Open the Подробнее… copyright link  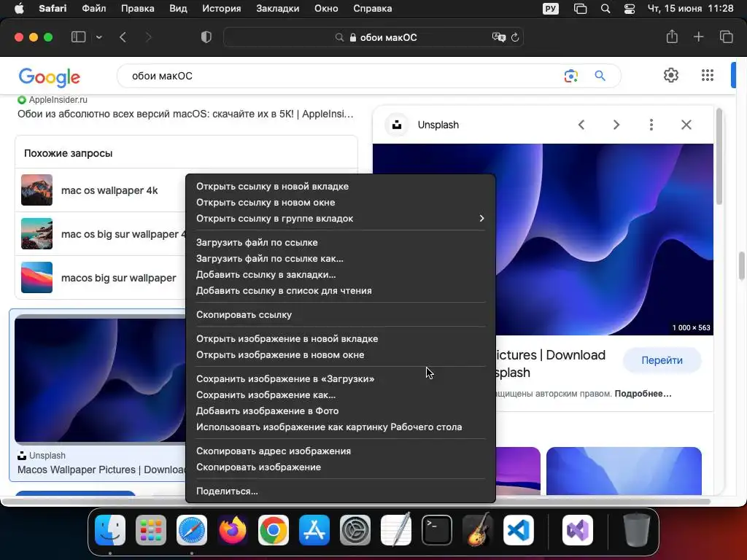pos(643,394)
